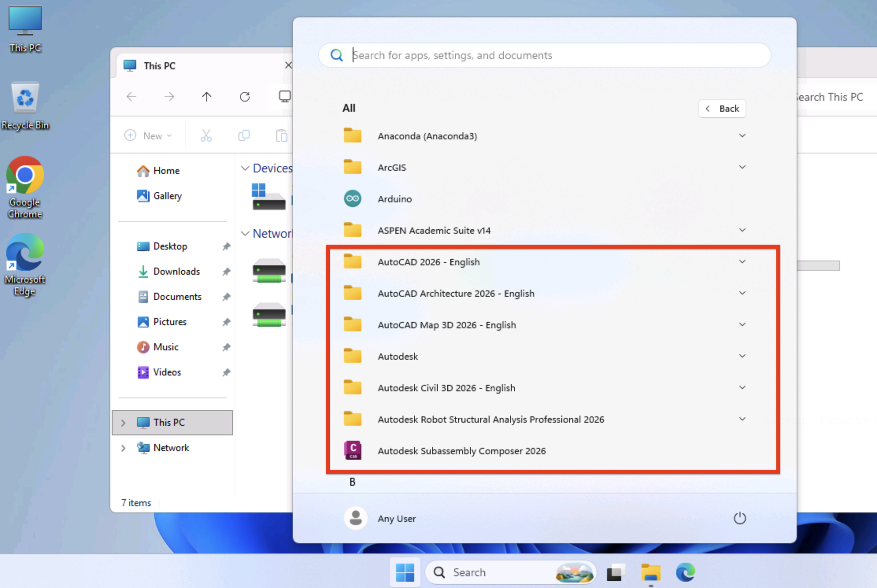This screenshot has width=877, height=588.
Task: Expand Autodesk Civil 3D 2026 folder
Action: click(742, 388)
